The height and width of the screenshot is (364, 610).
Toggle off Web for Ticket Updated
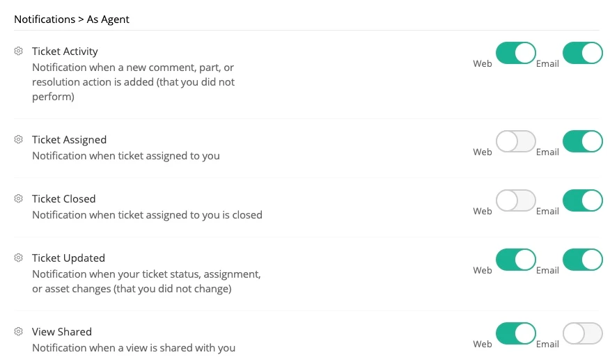tap(515, 260)
